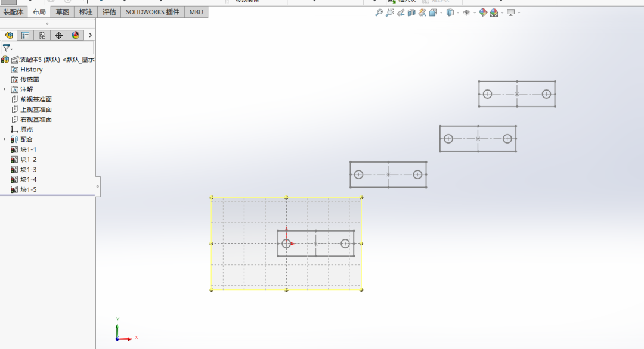
Task: Expand the 配合 mates folder
Action: pyautogui.click(x=5, y=139)
